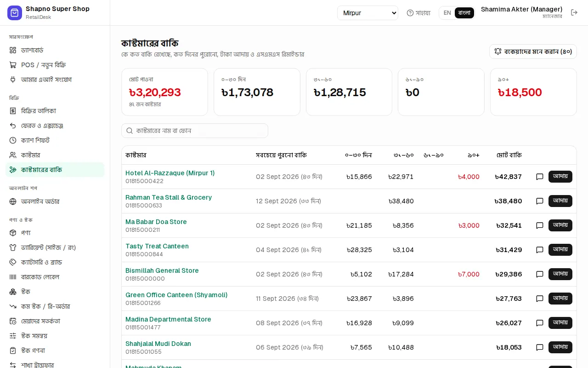Image resolution: width=588 pixels, height=368 pixels.
Task: Click আদায় button for Madina Departmental Store
Action: pos(560,323)
